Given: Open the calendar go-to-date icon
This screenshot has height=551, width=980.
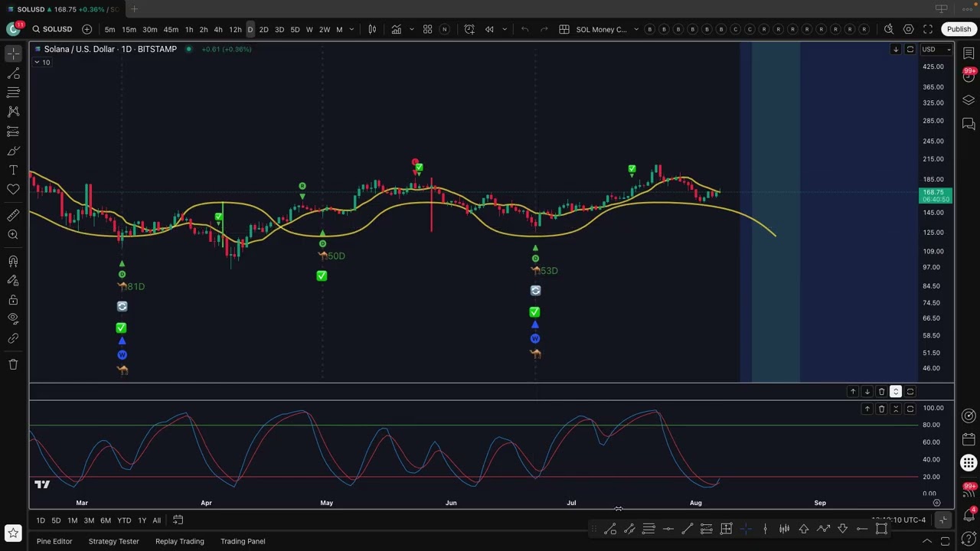Looking at the screenshot, I should (x=178, y=520).
